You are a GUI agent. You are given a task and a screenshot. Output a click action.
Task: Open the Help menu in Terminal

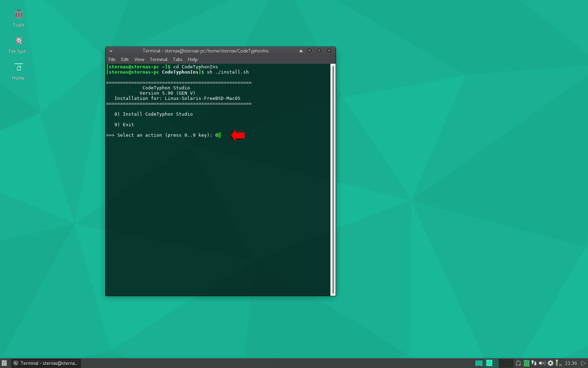[192, 60]
